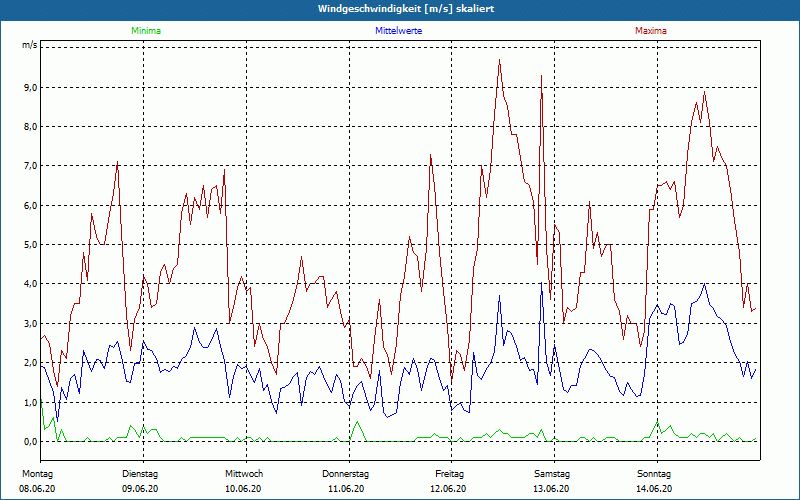Click the 'Sonntag' day label
Screen dimensions: 800x500
click(654, 474)
